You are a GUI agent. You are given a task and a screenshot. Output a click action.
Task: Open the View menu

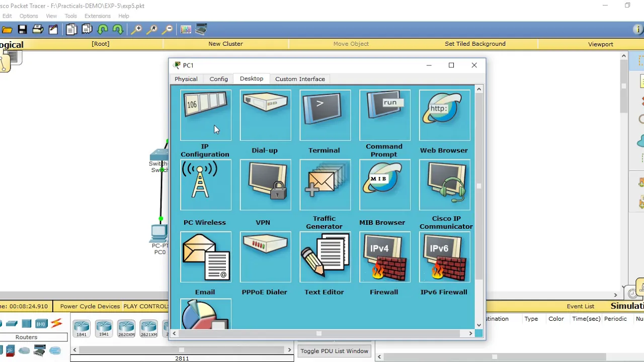click(x=51, y=16)
